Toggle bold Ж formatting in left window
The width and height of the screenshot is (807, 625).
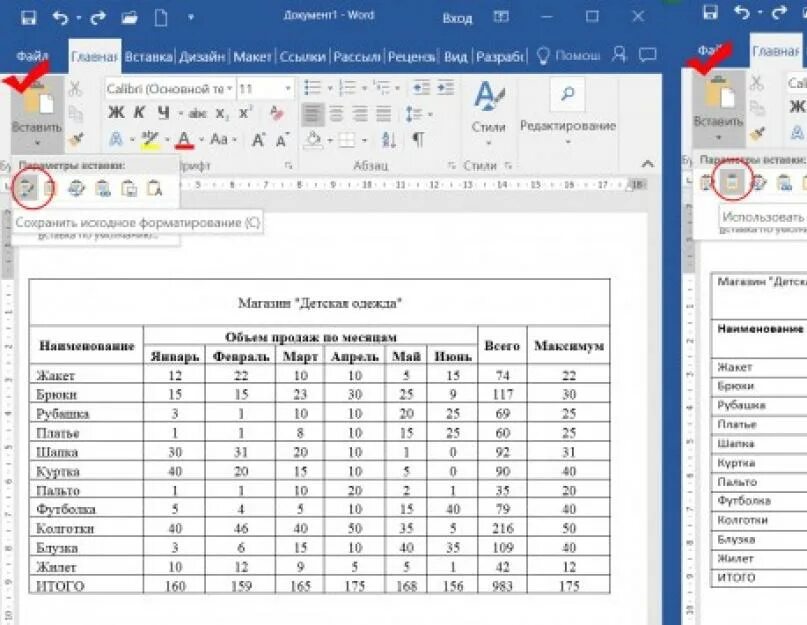tap(116, 112)
